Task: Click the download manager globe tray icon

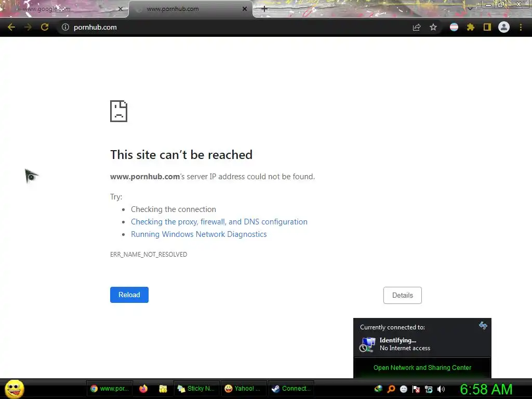Action: point(378,389)
